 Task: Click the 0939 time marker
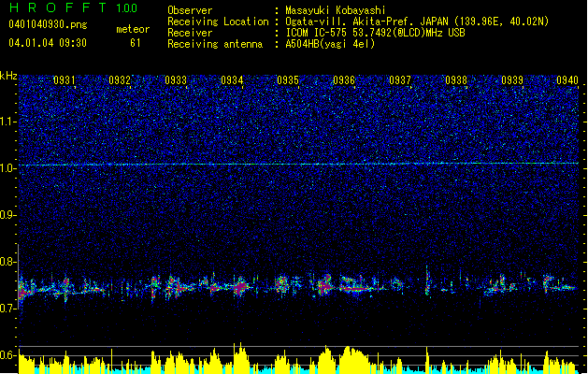(512, 79)
